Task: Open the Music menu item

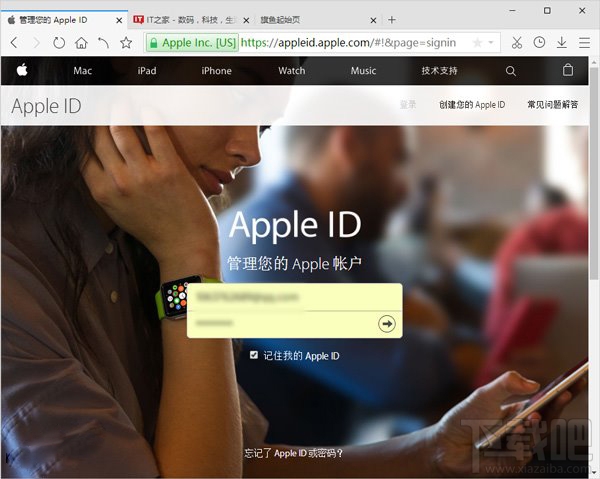Action: pyautogui.click(x=364, y=71)
